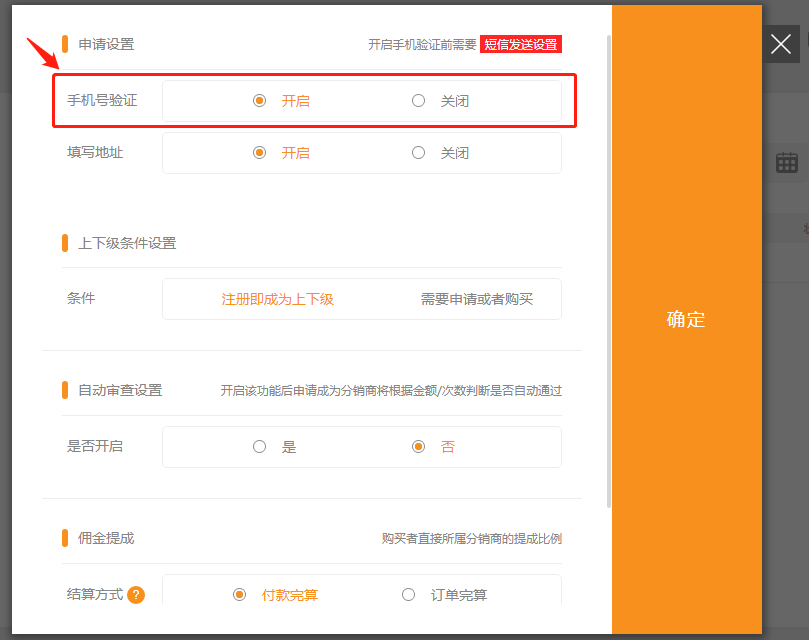Select 订单完算 settlement method

click(409, 595)
